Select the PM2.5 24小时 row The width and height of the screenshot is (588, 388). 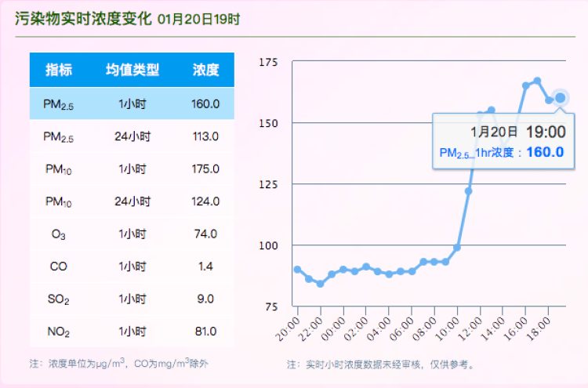(x=132, y=136)
